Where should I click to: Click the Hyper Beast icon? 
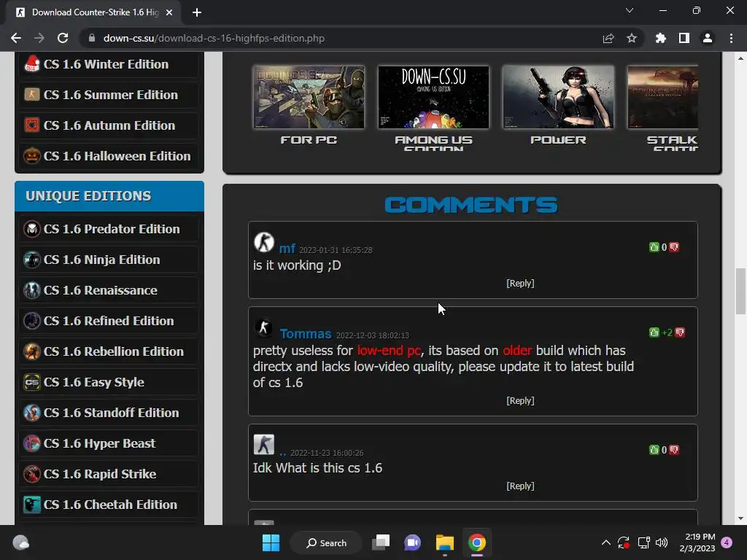pos(32,443)
